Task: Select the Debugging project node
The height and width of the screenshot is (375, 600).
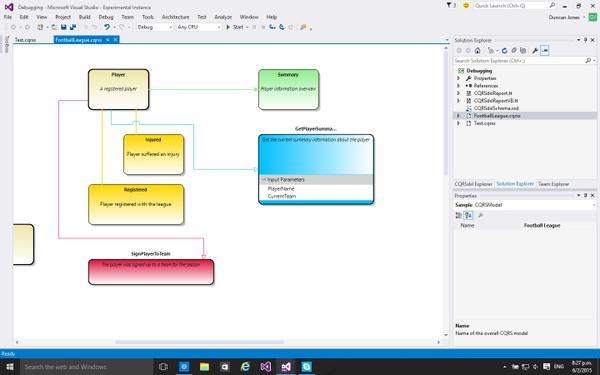Action: tap(479, 71)
